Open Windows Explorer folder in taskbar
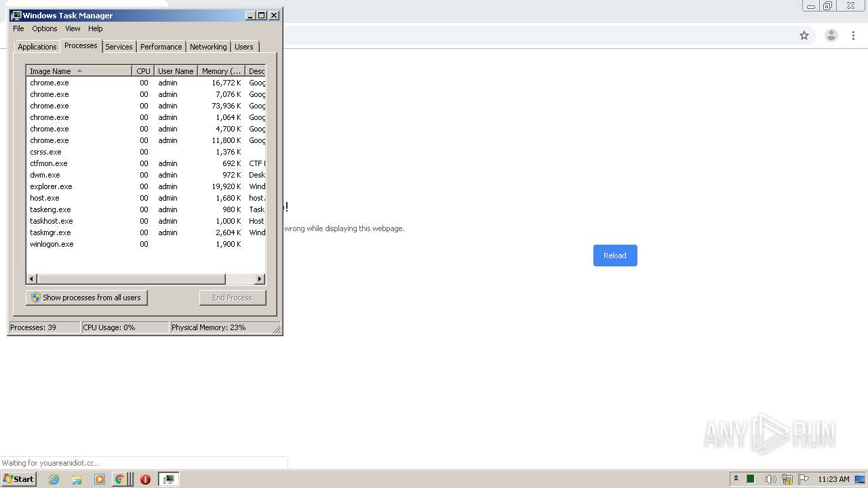868x488 pixels. coord(77,479)
